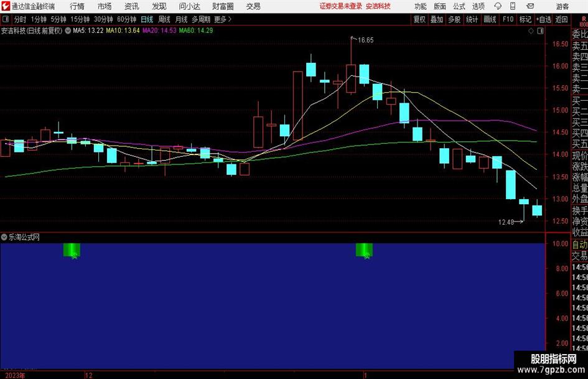Click the diamond icon at chart top-right
The height and width of the screenshot is (379, 588).
tap(531, 31)
